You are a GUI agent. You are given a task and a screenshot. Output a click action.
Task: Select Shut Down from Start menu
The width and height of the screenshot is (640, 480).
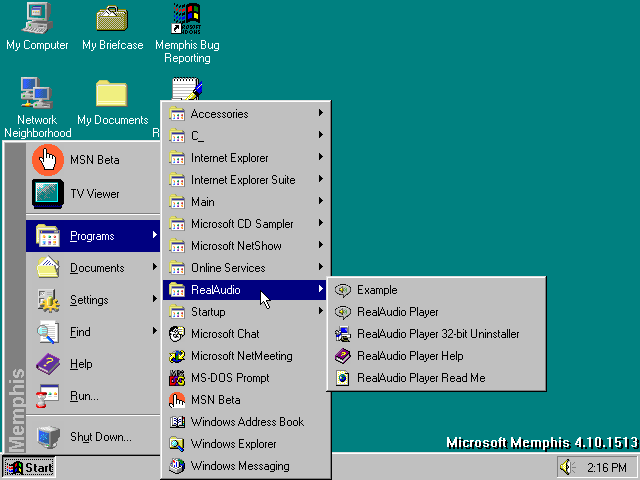100,437
